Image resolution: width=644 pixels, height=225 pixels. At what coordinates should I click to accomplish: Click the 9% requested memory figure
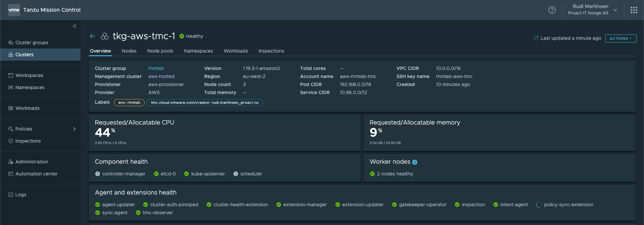pyautogui.click(x=376, y=133)
